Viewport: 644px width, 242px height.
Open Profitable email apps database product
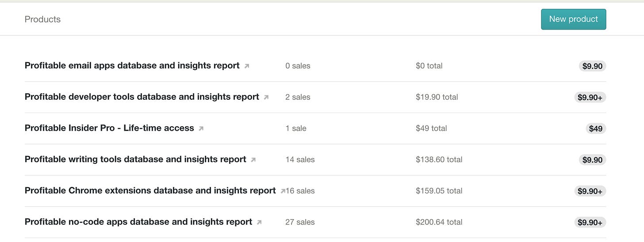coord(132,66)
